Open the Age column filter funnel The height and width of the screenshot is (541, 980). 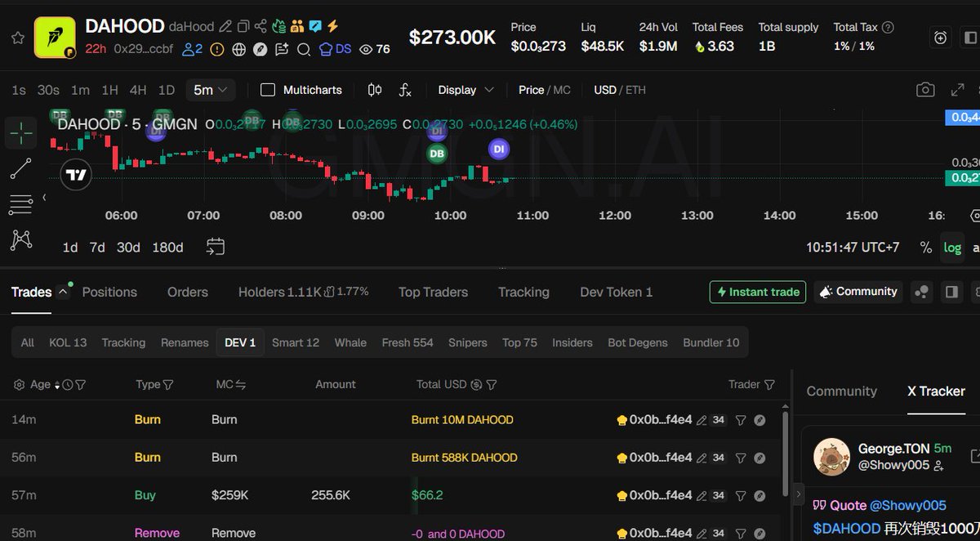tap(80, 384)
